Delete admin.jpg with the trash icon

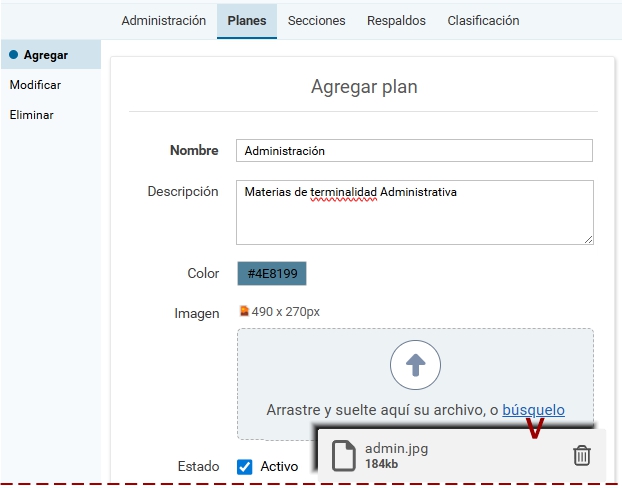coord(581,456)
